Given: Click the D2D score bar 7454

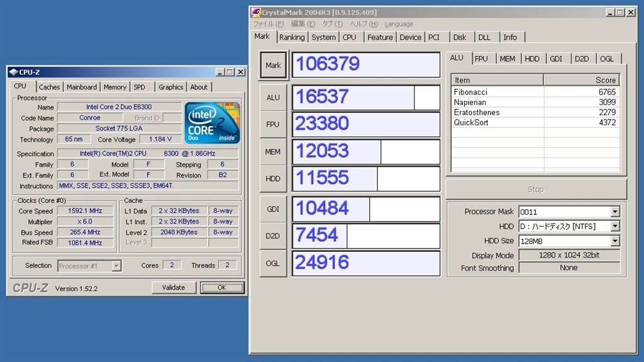Looking at the screenshot, I should tap(366, 235).
